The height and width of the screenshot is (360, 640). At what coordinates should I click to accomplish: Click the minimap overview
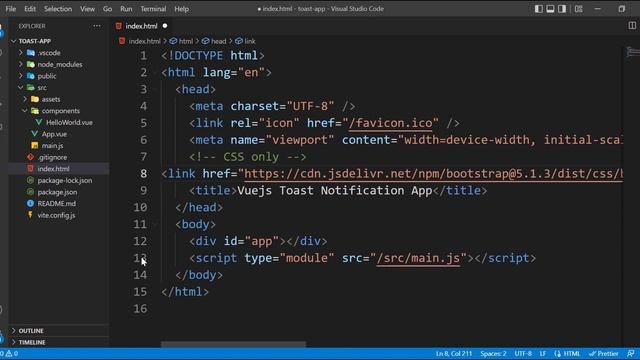click(632, 52)
